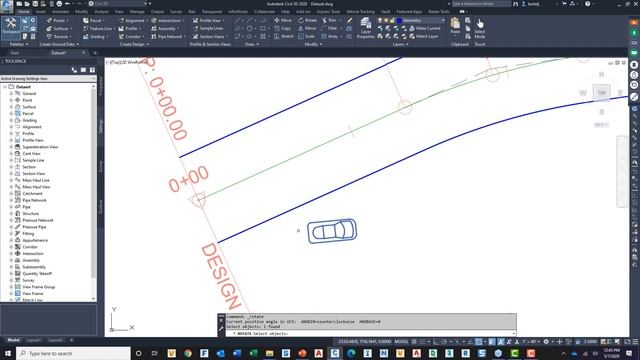The width and height of the screenshot is (640, 360).
Task: Open the Home ribbon tab
Action: pos(24,12)
